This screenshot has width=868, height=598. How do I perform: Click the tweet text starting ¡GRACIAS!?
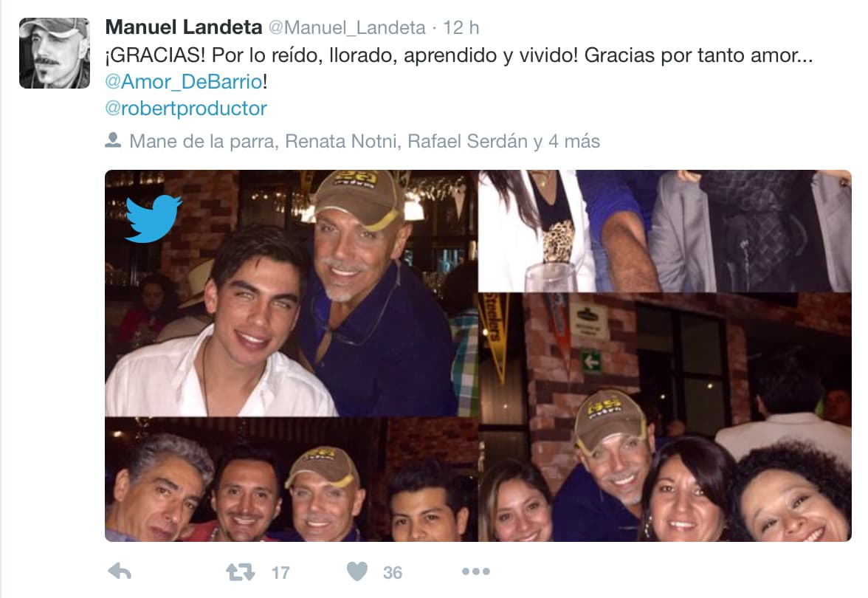459,55
